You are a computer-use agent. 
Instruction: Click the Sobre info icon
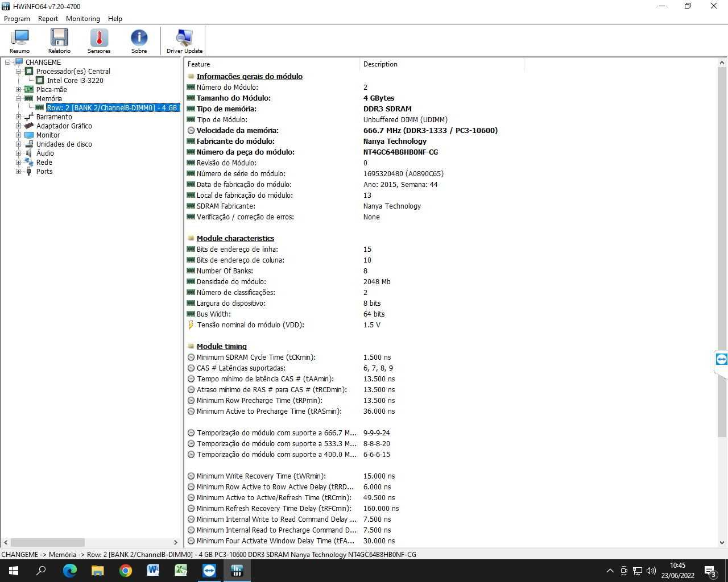pos(139,41)
